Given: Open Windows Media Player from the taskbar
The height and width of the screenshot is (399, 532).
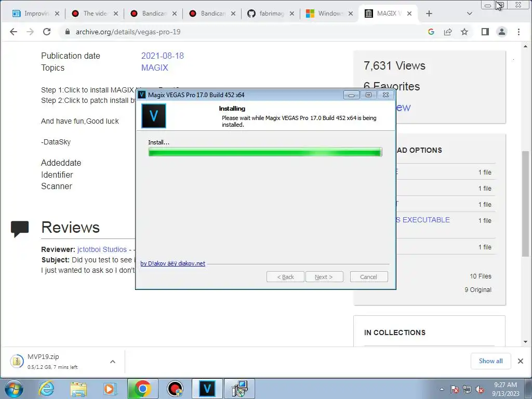Looking at the screenshot, I should pyautogui.click(x=110, y=389).
